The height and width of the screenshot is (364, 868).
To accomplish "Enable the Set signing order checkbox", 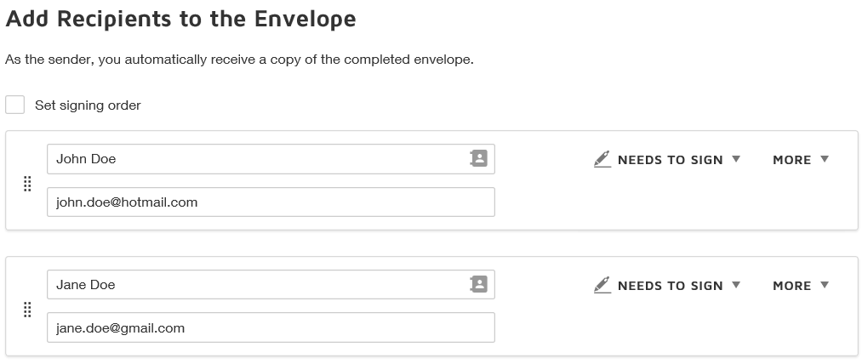I will tap(14, 105).
